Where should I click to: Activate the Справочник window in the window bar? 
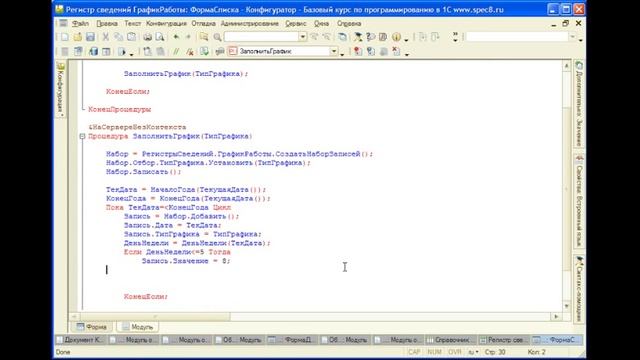point(451,340)
